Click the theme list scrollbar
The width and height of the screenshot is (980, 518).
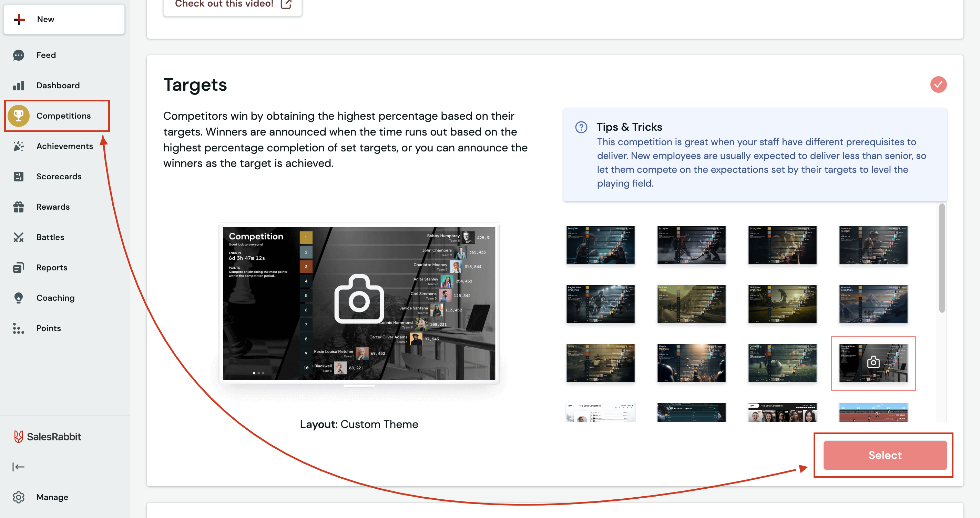(941, 258)
